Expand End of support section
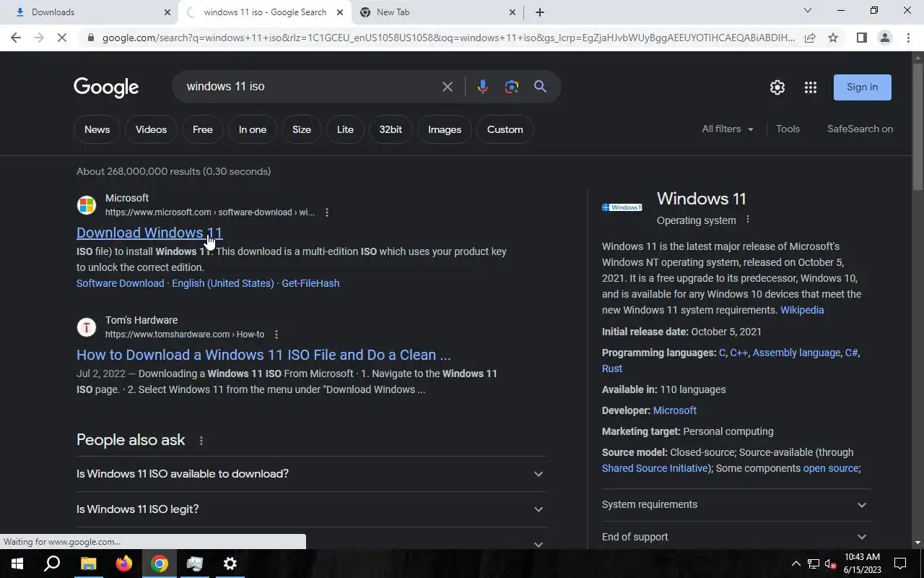924x578 pixels. pos(736,537)
